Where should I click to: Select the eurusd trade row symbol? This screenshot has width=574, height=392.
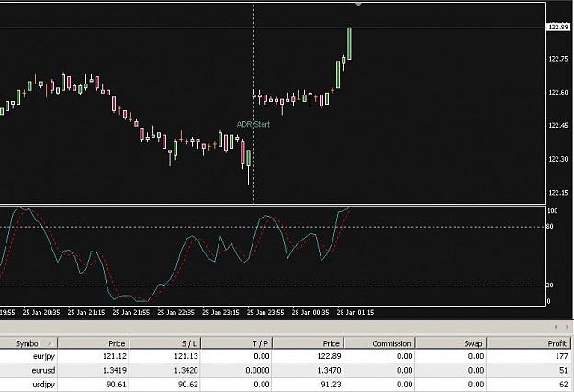pyautogui.click(x=43, y=370)
